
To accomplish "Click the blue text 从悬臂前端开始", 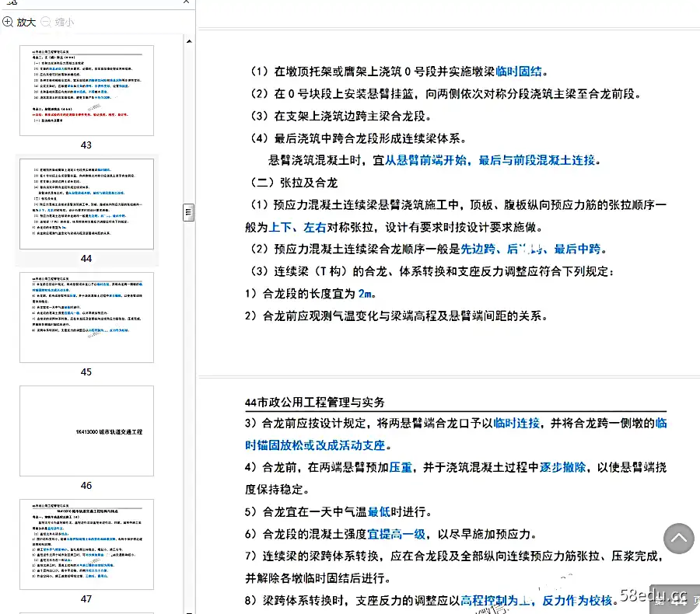I will [x=426, y=160].
